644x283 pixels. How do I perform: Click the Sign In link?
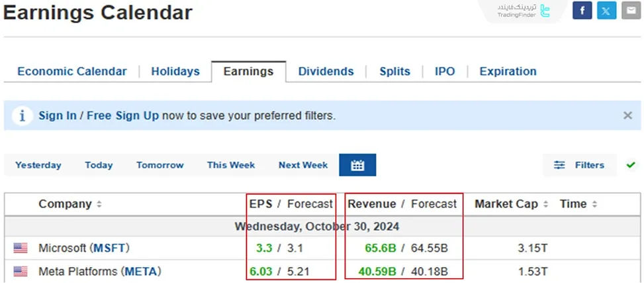[x=58, y=115]
